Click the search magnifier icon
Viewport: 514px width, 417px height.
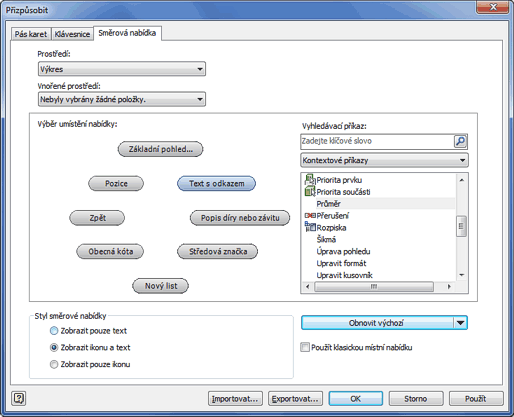tap(460, 141)
